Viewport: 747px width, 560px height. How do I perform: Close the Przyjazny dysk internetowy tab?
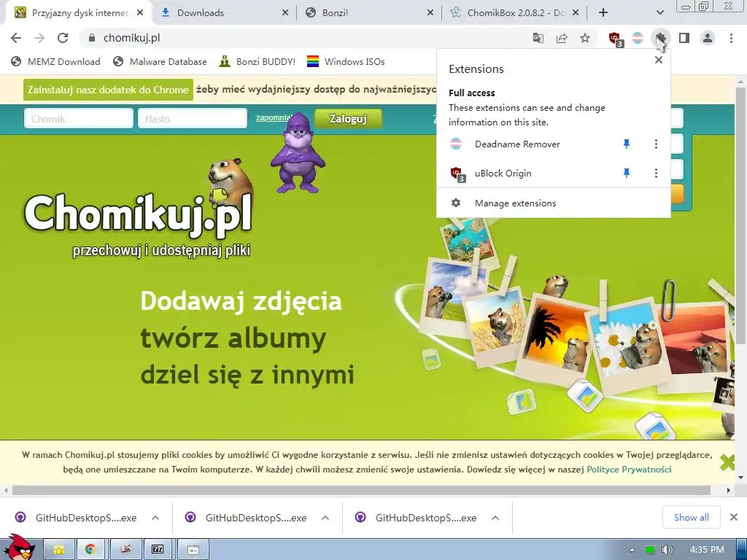(x=140, y=13)
